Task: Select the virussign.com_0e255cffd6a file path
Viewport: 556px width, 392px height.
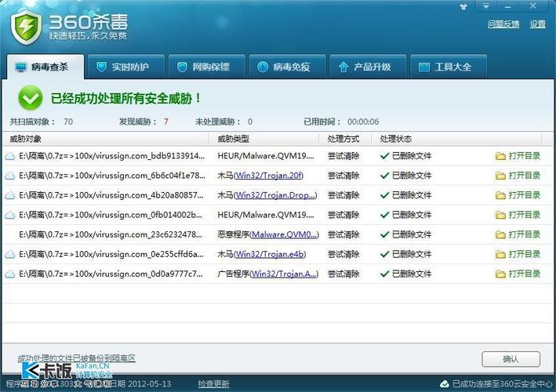Action: (111, 254)
